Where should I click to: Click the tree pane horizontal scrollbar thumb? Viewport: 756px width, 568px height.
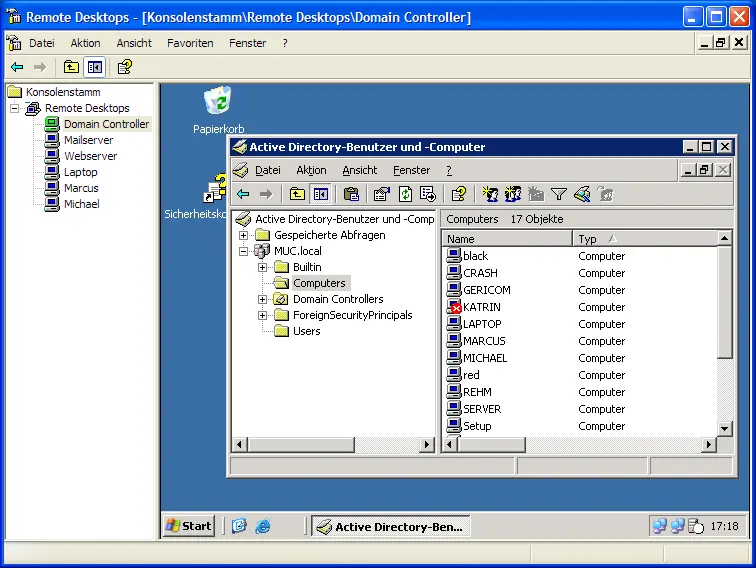point(300,444)
